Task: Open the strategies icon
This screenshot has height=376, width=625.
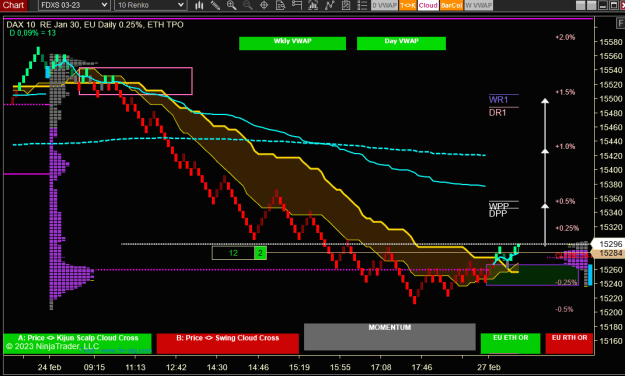Action: 346,5
